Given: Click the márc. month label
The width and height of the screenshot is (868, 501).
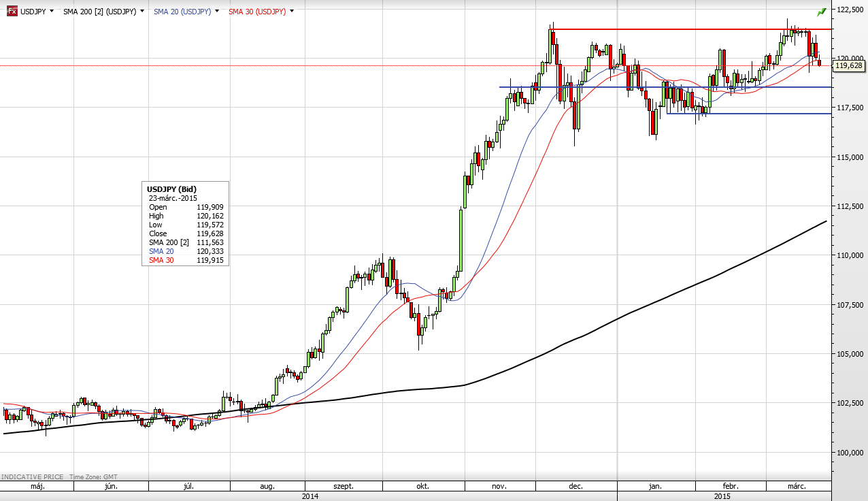Looking at the screenshot, I should coord(797,487).
